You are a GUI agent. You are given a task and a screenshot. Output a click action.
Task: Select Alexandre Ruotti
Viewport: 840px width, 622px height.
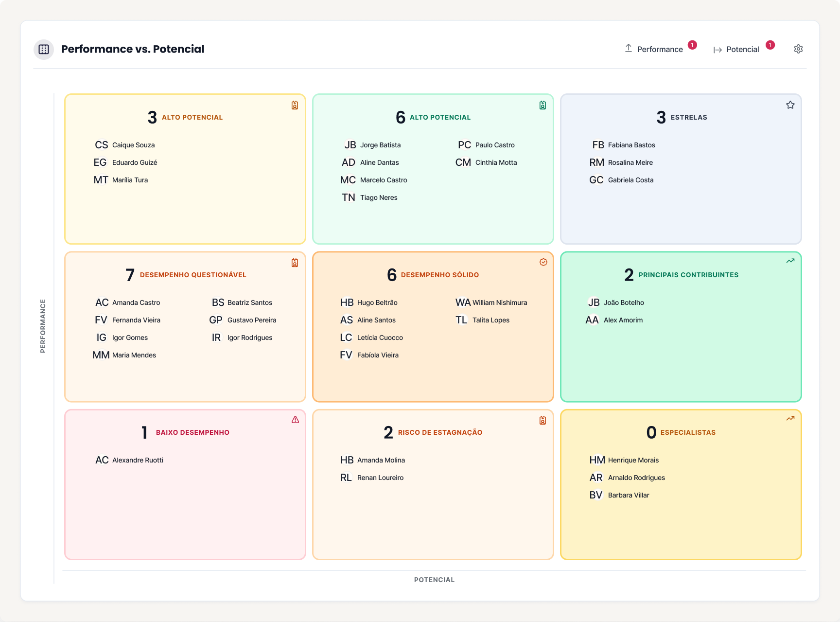(129, 460)
